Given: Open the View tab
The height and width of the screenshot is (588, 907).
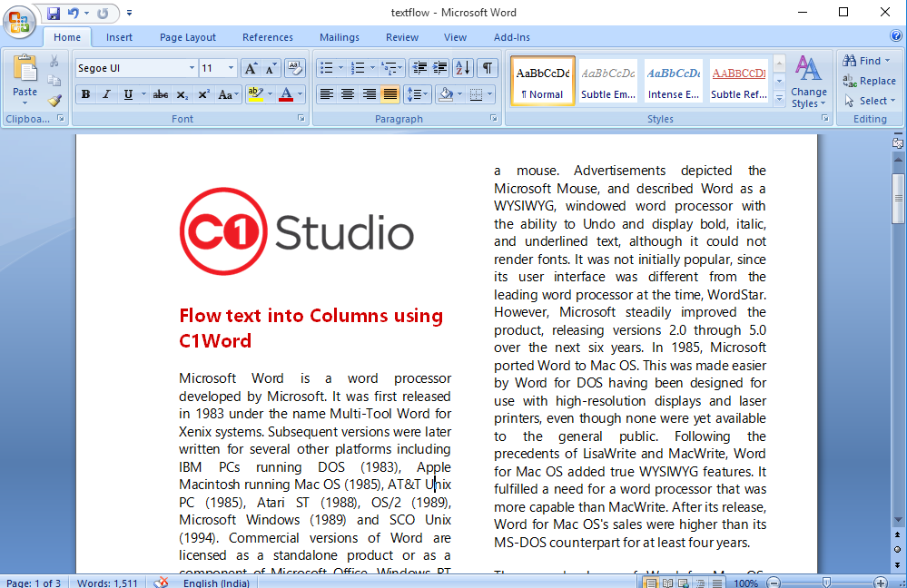Looking at the screenshot, I should [455, 37].
